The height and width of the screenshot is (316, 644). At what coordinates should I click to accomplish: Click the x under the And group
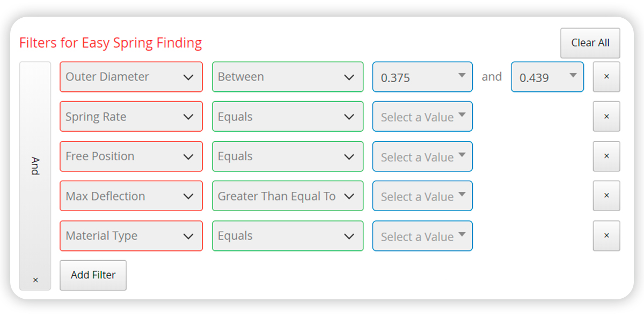coord(35,280)
